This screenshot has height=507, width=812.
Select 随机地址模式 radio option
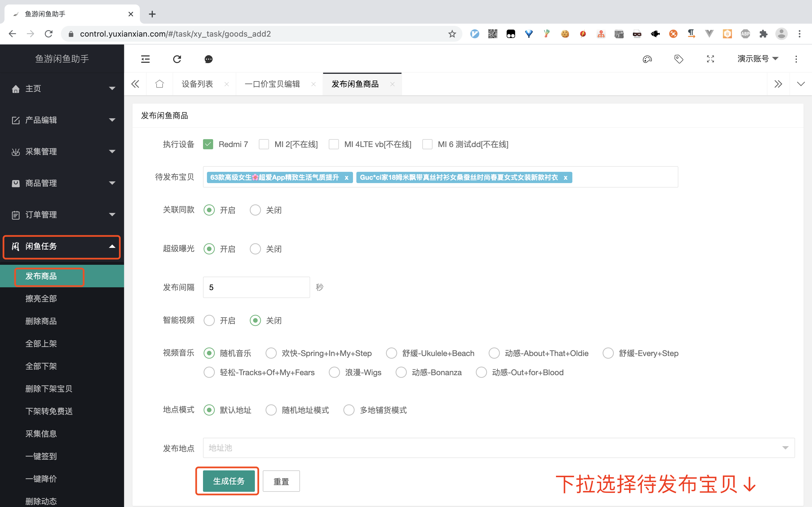(271, 410)
